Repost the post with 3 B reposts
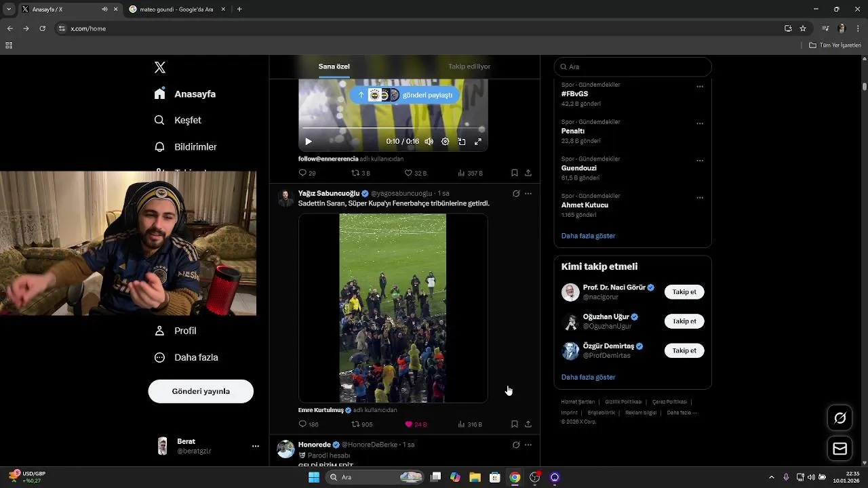 [x=360, y=174]
